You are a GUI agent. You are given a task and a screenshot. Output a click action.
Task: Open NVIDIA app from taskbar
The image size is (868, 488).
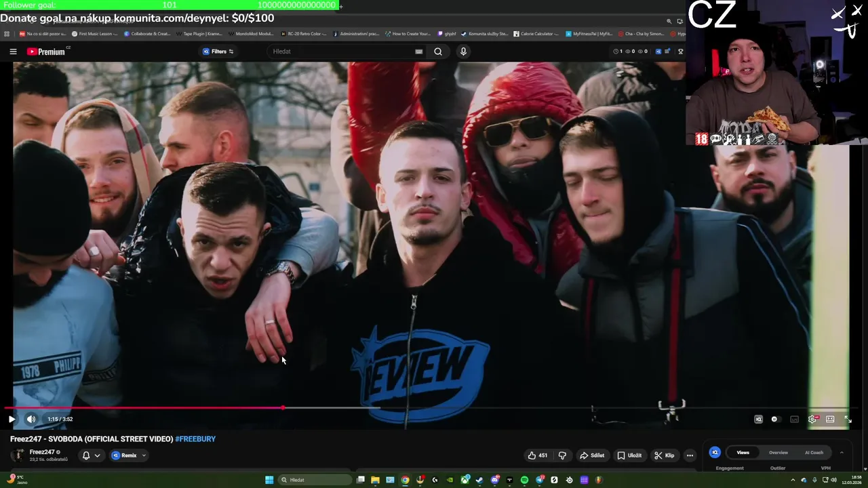click(450, 480)
